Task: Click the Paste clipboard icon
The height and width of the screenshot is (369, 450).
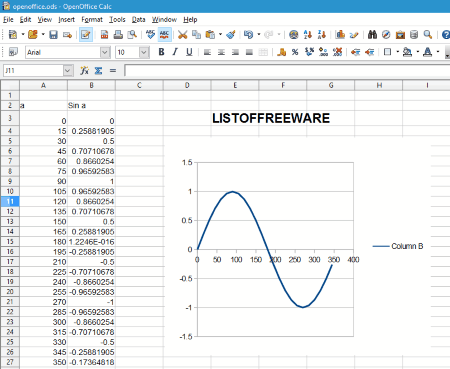Action: 210,34
